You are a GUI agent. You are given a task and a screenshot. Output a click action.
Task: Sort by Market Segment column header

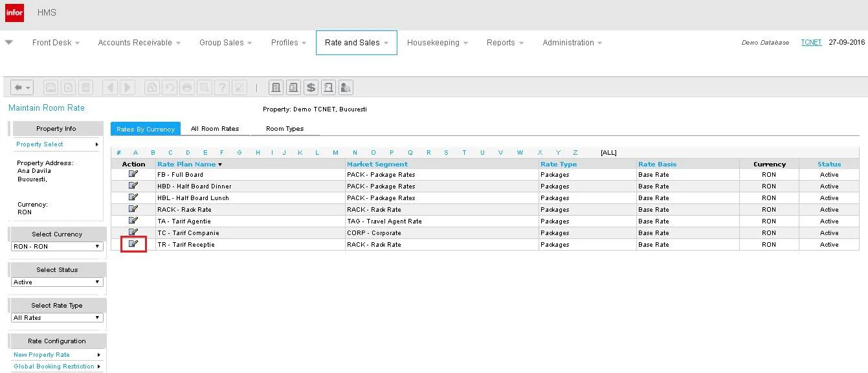pyautogui.click(x=377, y=164)
